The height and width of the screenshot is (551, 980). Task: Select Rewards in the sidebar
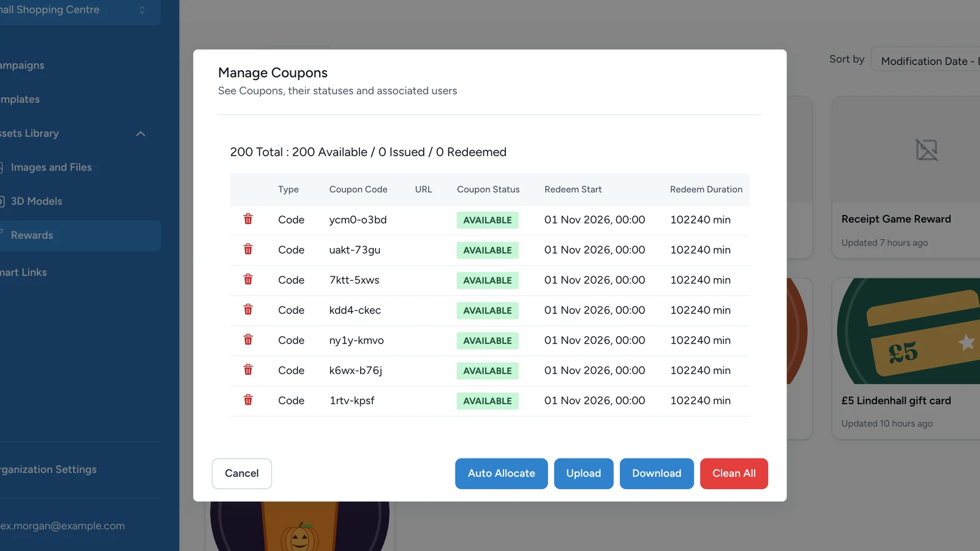point(80,236)
